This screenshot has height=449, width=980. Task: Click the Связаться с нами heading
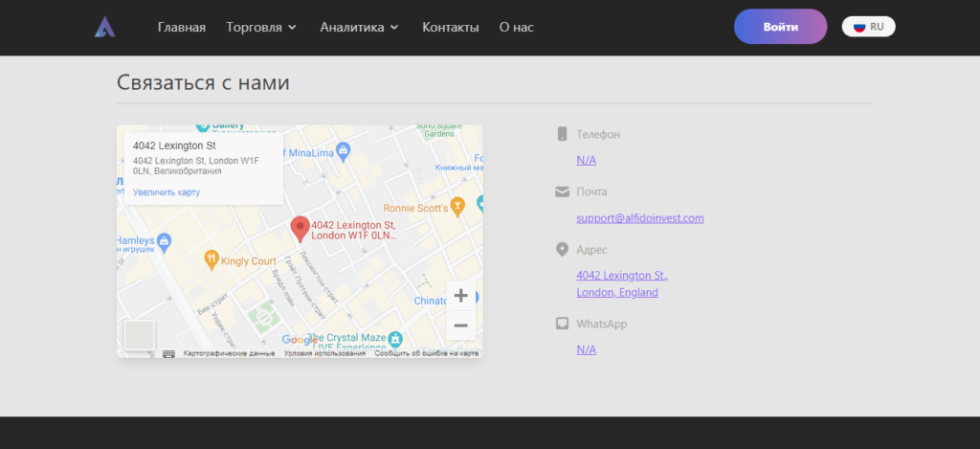coord(203,82)
